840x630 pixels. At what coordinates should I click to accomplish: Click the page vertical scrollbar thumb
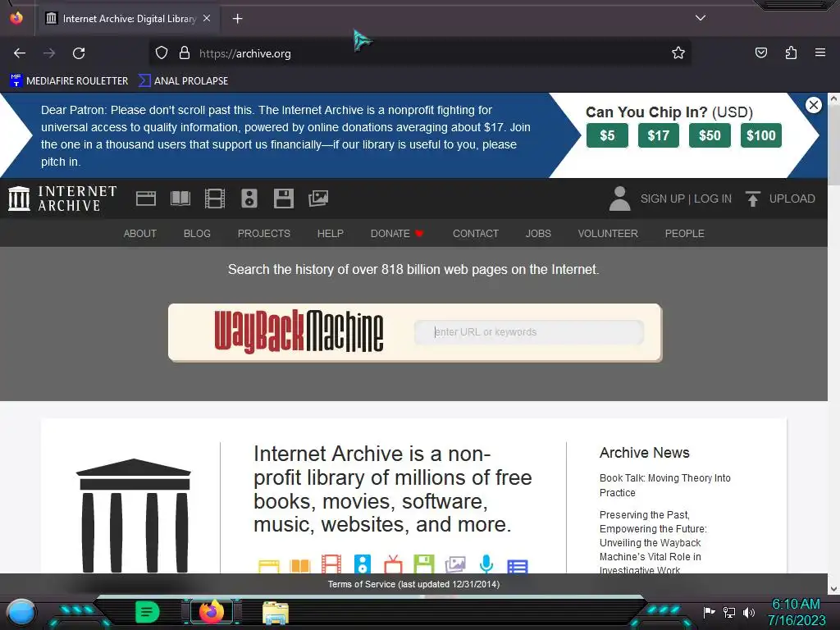tap(833, 144)
